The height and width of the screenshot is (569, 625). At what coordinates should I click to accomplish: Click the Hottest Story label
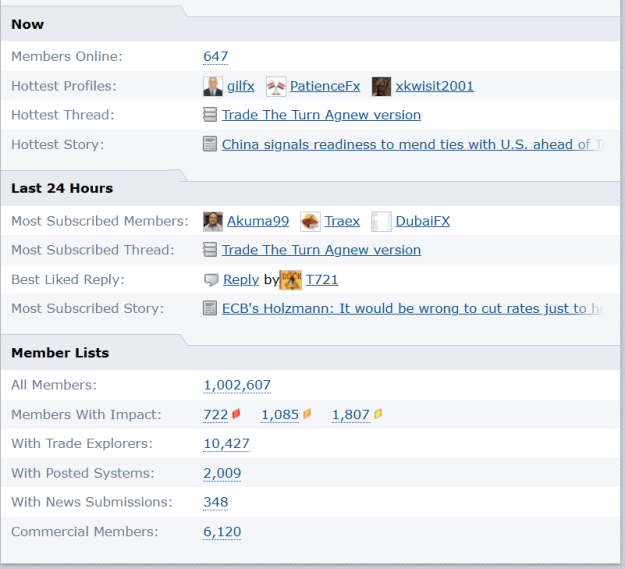(58, 145)
